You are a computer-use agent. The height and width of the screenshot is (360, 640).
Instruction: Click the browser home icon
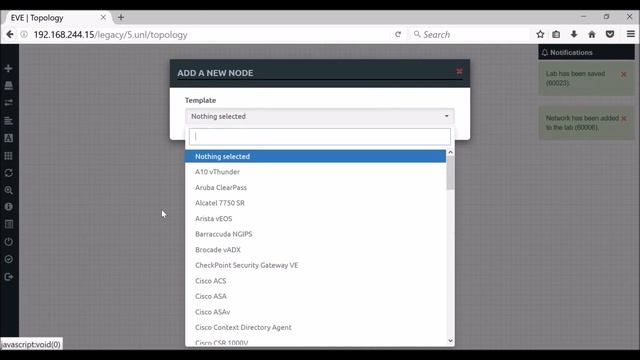click(x=592, y=34)
